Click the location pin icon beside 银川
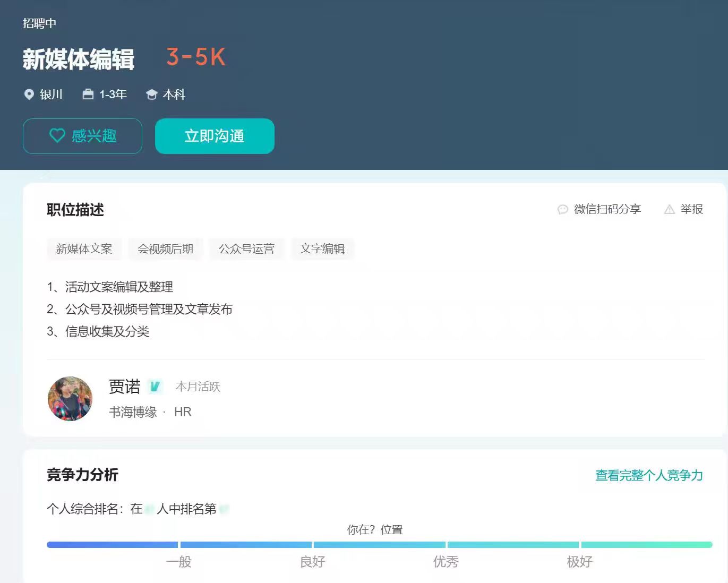The width and height of the screenshot is (728, 583). 29,95
